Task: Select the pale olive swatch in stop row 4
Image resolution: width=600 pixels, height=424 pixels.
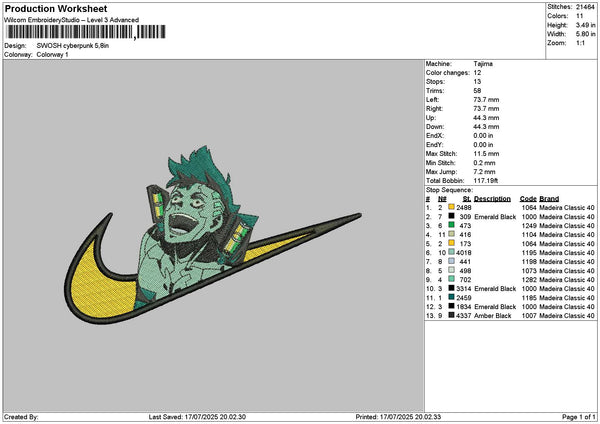Action: (452, 234)
